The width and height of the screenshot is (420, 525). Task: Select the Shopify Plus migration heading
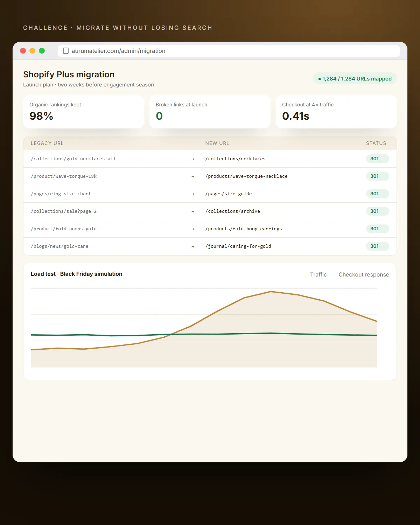pyautogui.click(x=69, y=75)
